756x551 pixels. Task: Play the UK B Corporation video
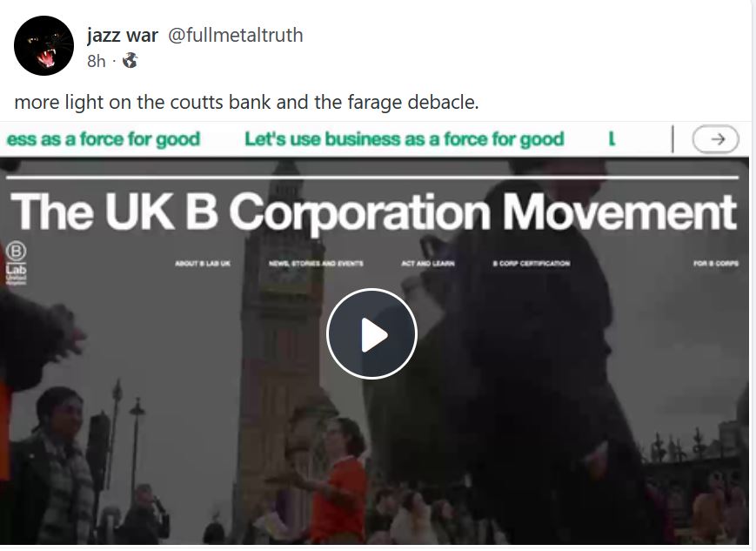(x=371, y=334)
